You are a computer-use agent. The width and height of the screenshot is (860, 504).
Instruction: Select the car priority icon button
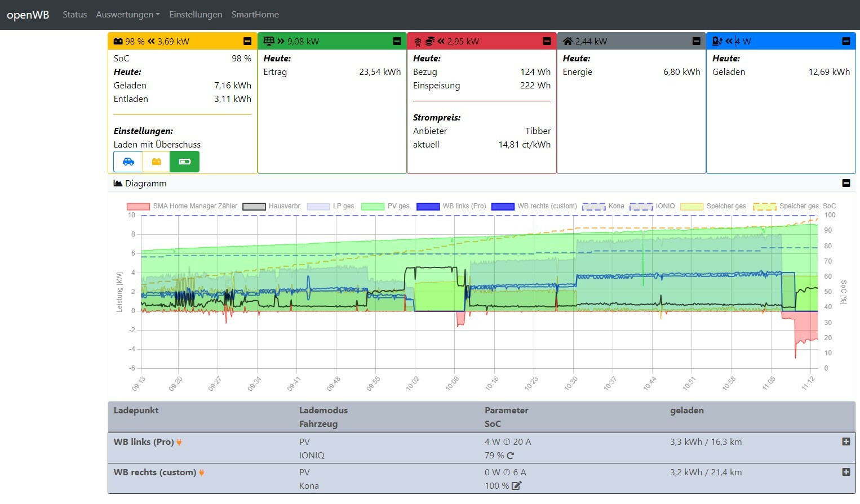point(128,162)
